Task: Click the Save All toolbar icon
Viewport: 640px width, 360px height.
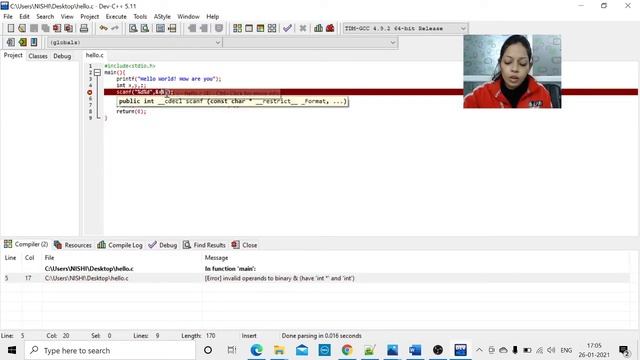Action: [45, 28]
